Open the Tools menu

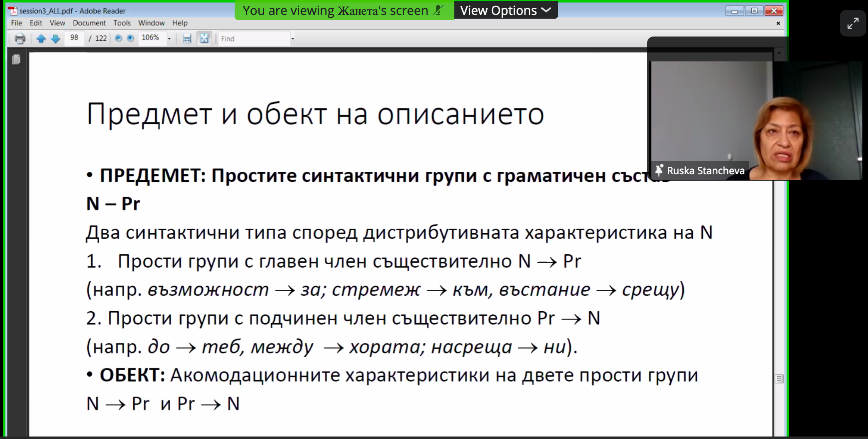tap(122, 23)
